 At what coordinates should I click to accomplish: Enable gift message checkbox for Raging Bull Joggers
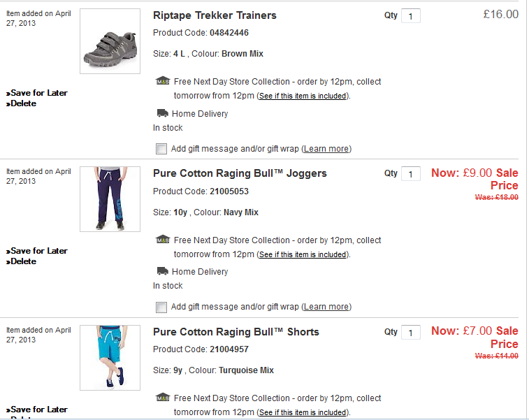(x=161, y=307)
